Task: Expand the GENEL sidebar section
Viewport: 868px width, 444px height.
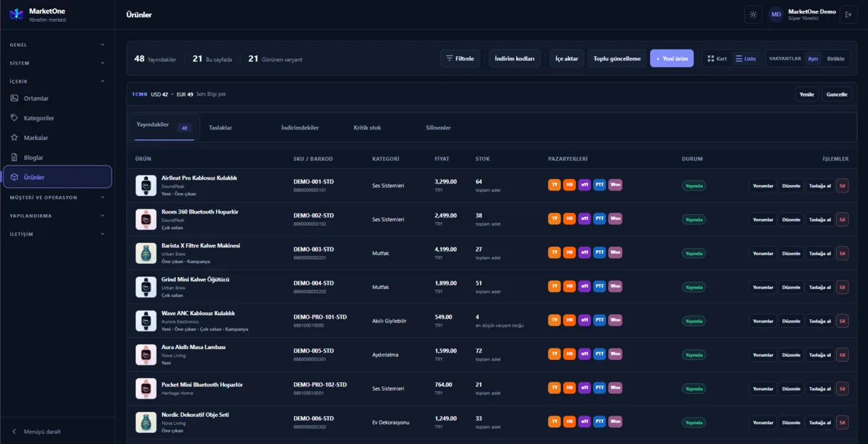Action: pyautogui.click(x=57, y=45)
